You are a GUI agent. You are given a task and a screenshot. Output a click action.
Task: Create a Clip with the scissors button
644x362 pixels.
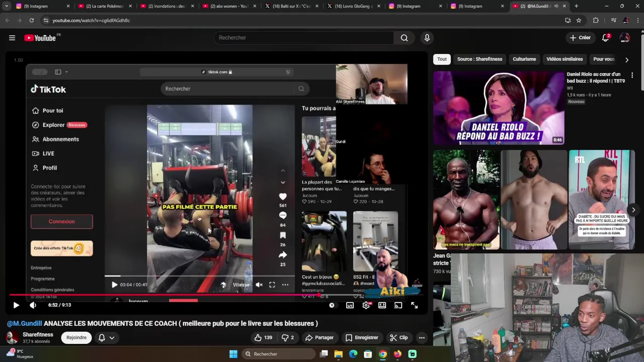398,337
